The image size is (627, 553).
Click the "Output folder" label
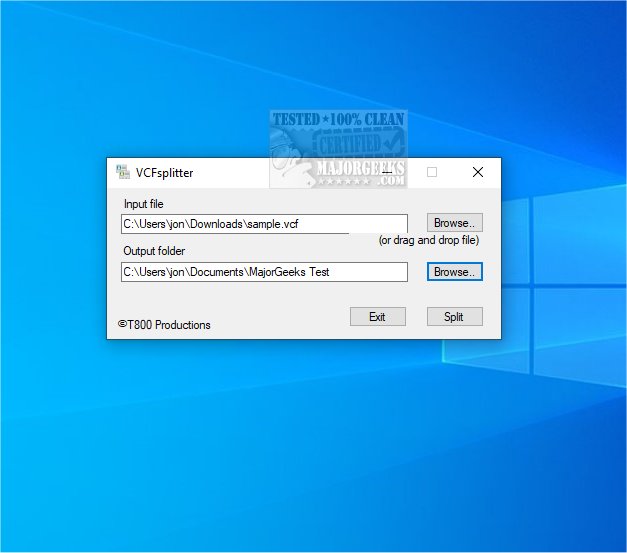click(x=154, y=251)
